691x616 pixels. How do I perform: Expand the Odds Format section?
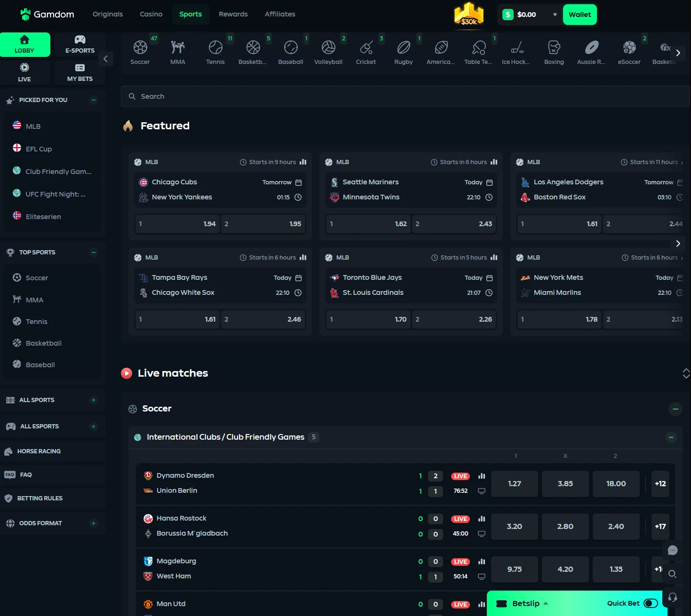pyautogui.click(x=94, y=523)
